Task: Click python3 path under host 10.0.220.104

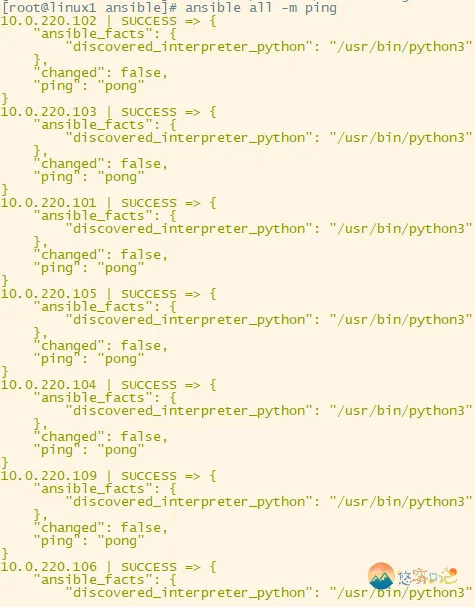Action: pyautogui.click(x=401, y=411)
